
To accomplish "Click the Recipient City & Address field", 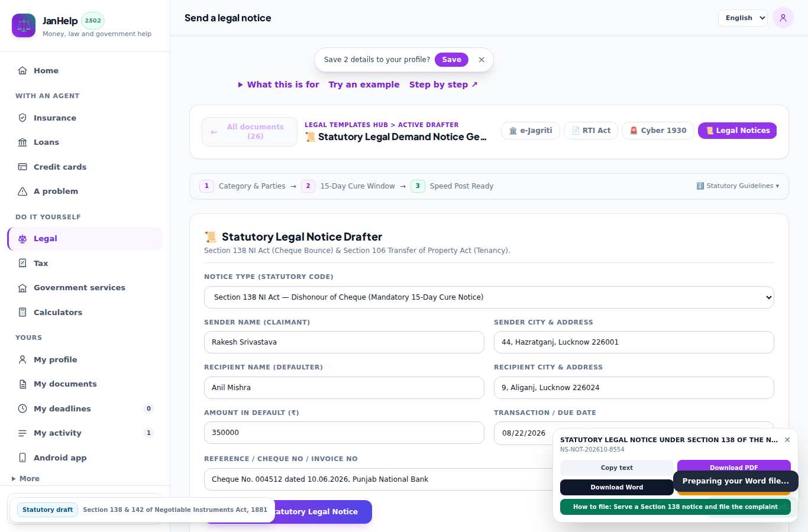I will tap(634, 388).
